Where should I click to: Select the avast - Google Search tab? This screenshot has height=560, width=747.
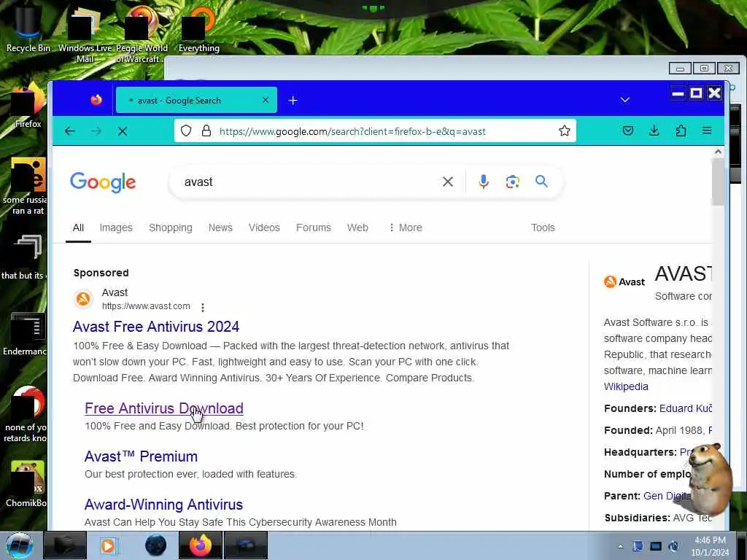(196, 100)
